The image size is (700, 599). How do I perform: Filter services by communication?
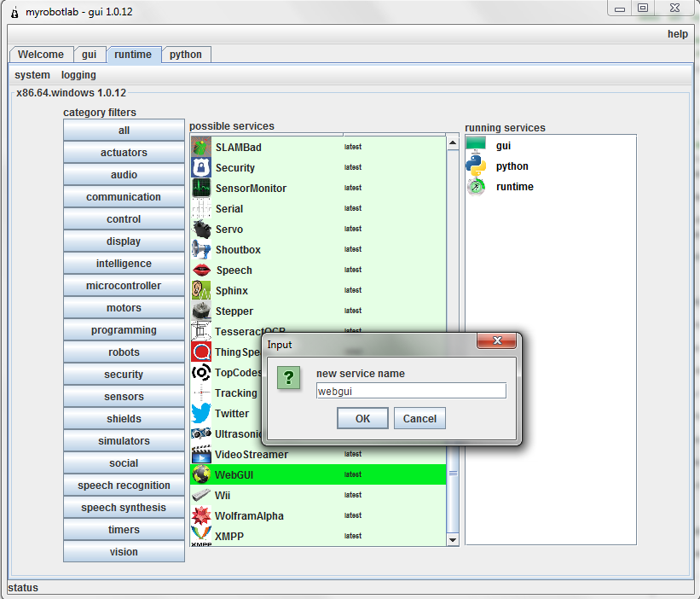click(124, 197)
